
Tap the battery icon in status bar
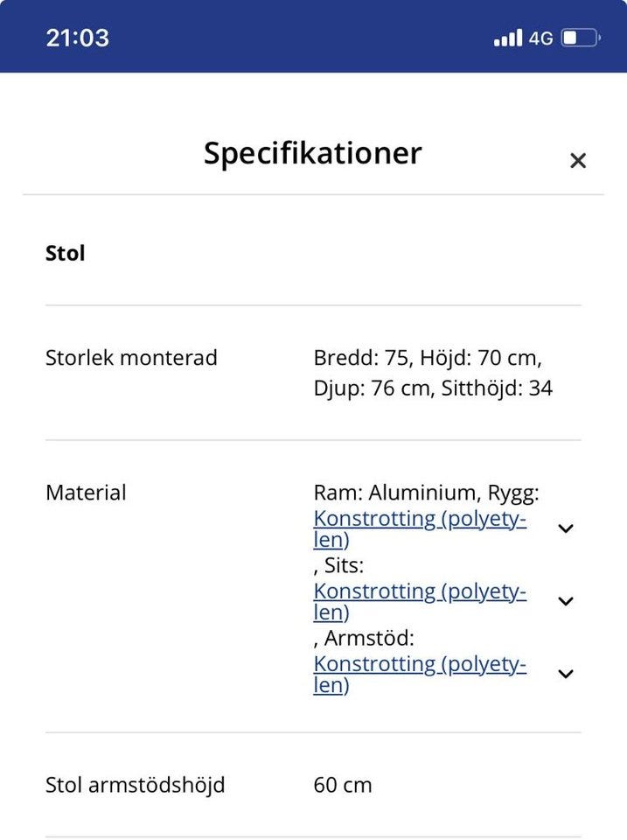581,38
